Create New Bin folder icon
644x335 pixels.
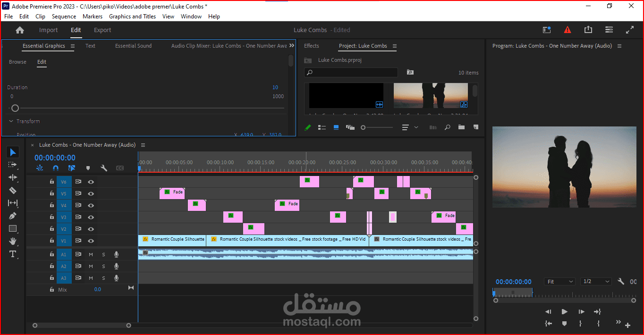[x=461, y=127]
